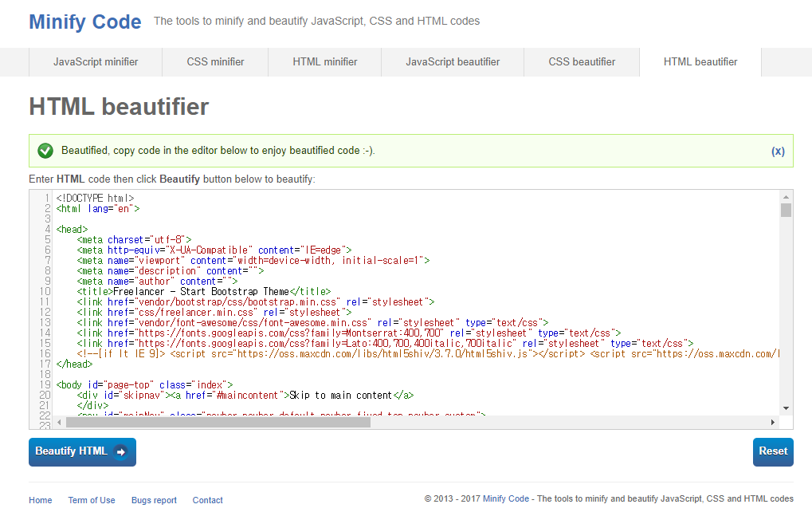The image size is (812, 516).
Task: Open the Term of Use link
Action: click(x=92, y=500)
